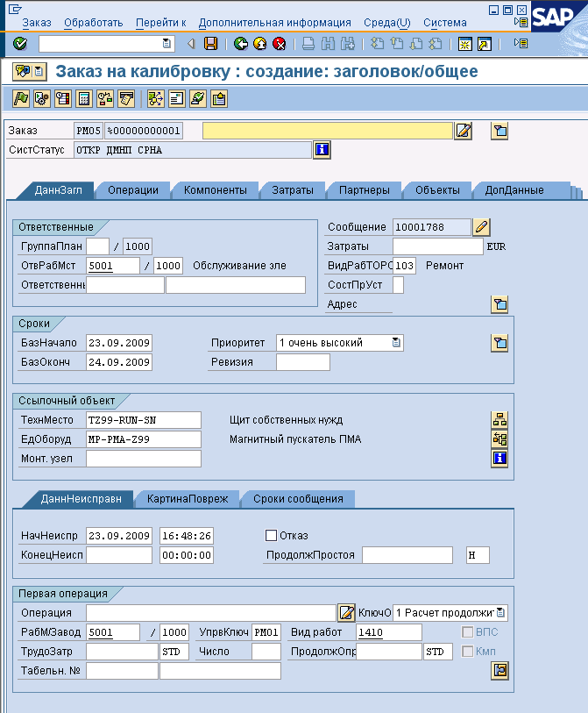
Task: Open the Обработать menu
Action: tap(93, 23)
